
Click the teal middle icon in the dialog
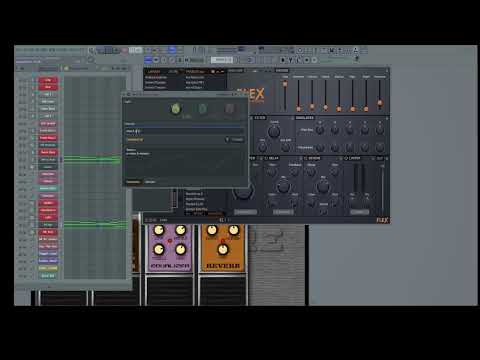tap(203, 108)
